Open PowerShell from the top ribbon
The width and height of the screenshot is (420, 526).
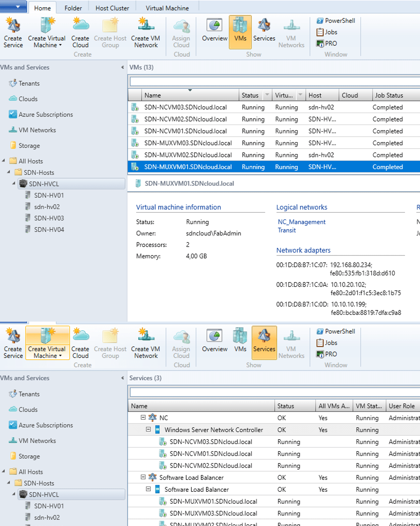(336, 21)
